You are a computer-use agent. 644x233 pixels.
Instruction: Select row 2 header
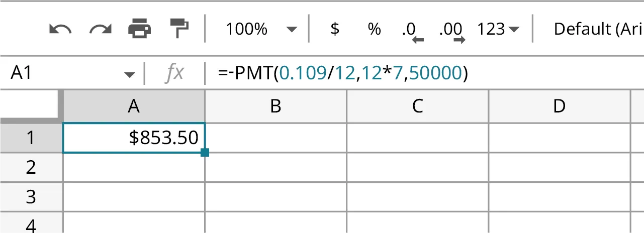[x=31, y=167]
